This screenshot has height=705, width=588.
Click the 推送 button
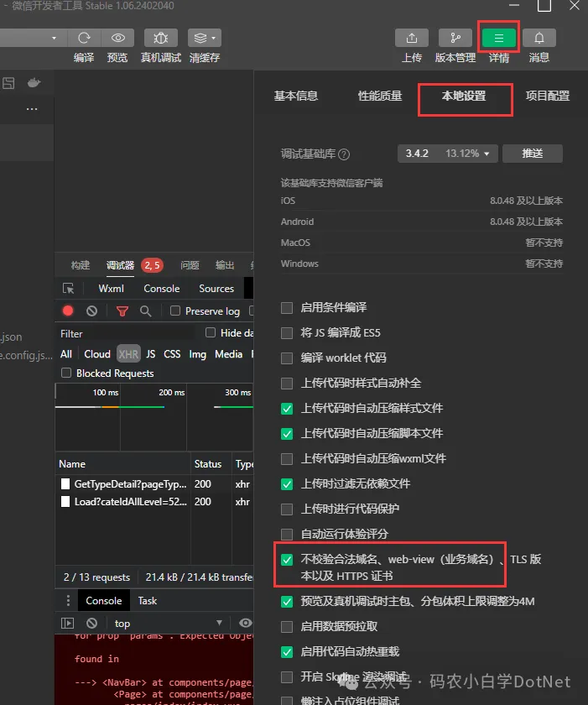pos(533,154)
